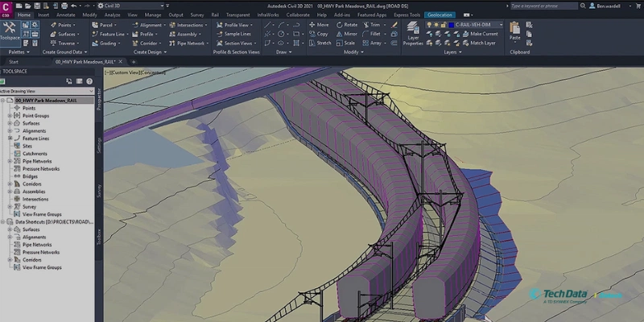This screenshot has height=322, width=644.
Task: Click the Plot printer icon in quick access
Action: (x=64, y=6)
